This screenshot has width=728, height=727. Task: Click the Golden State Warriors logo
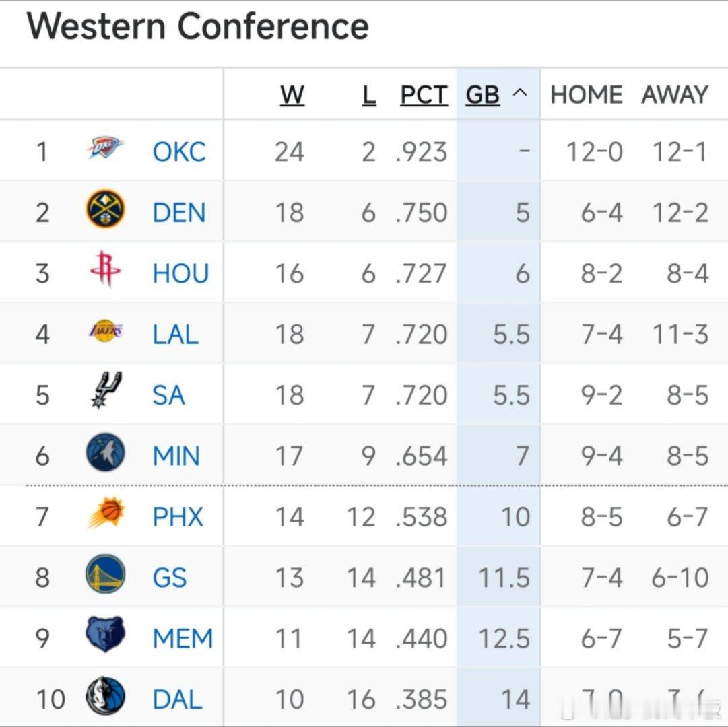click(x=106, y=574)
